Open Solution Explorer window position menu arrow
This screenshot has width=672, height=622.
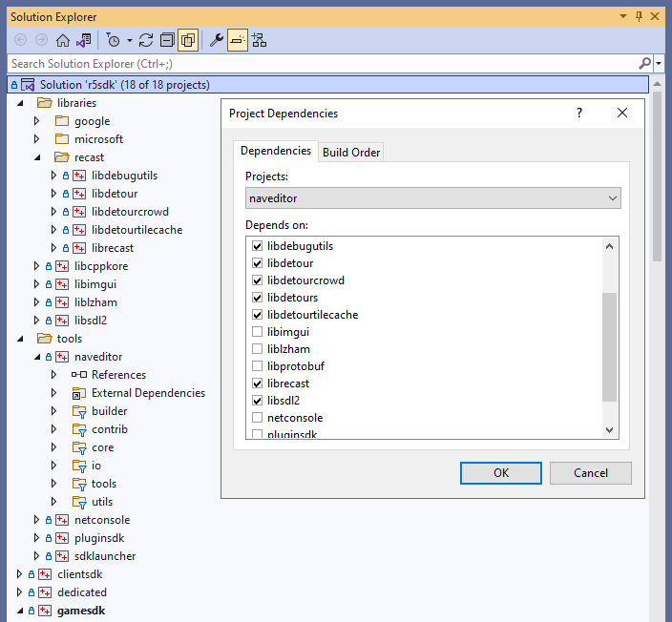(623, 16)
